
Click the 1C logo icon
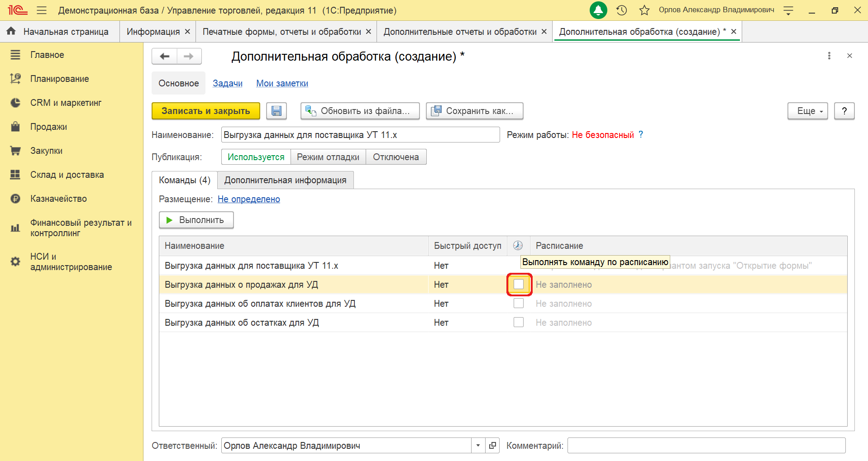(x=18, y=10)
